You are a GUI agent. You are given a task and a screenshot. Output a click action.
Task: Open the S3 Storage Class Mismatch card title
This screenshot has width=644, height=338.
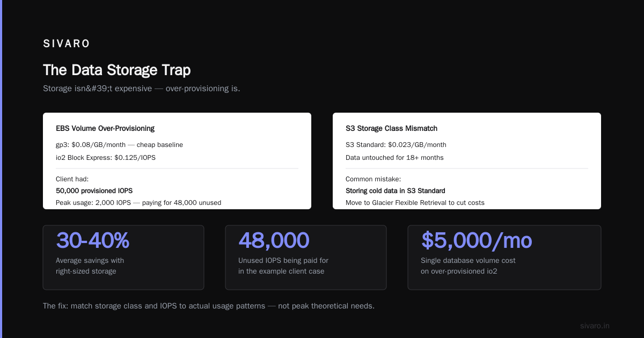[x=391, y=129]
